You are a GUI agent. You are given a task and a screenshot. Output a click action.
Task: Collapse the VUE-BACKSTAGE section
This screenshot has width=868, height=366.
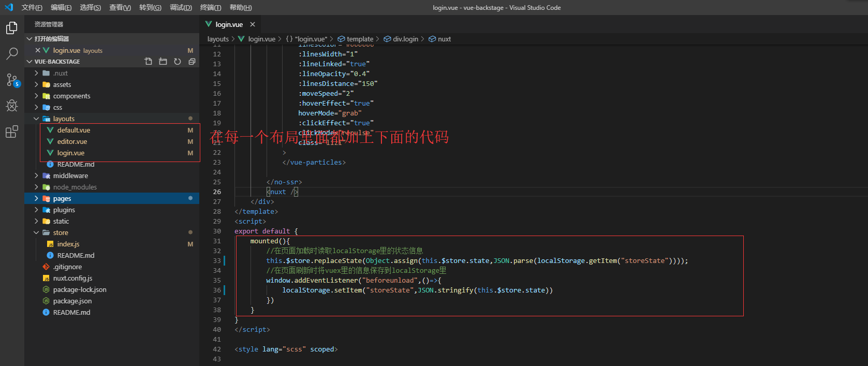tap(30, 62)
